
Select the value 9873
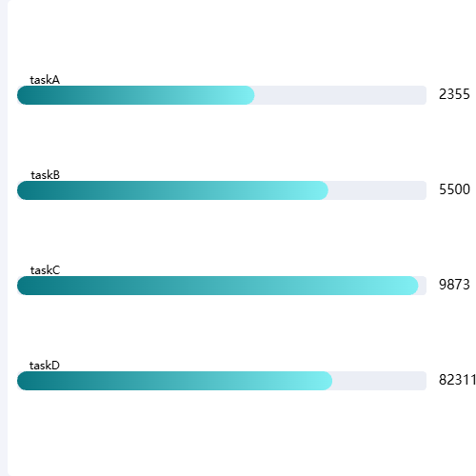[x=454, y=285]
